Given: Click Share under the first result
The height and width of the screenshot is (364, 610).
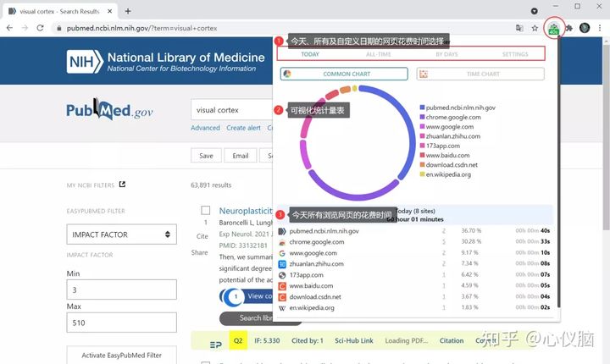Looking at the screenshot, I should click(x=200, y=253).
